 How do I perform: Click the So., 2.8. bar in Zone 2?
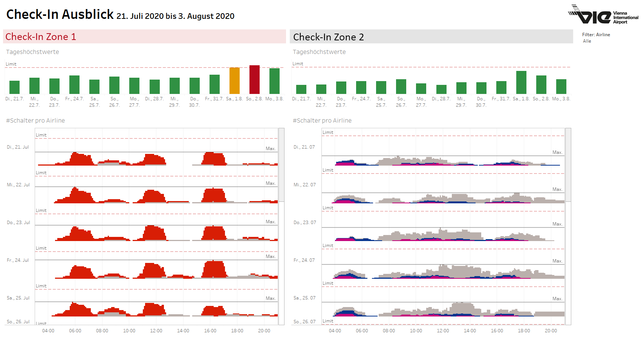[541, 85]
